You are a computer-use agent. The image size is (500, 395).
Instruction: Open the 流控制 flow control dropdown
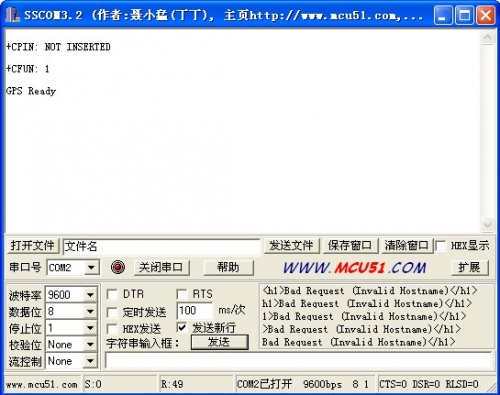pyautogui.click(x=90, y=361)
